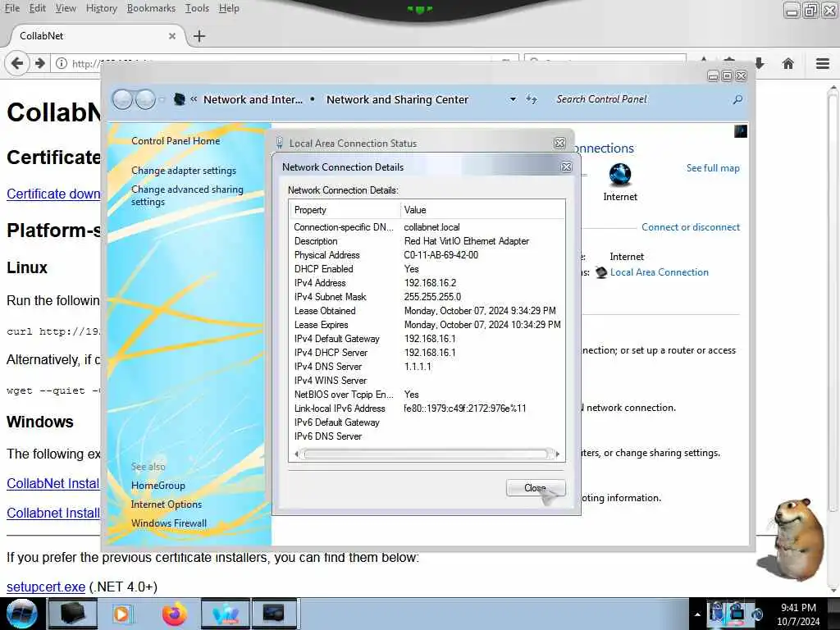The width and height of the screenshot is (840, 630).
Task: Select the Physical Address row
Action: 427,255
